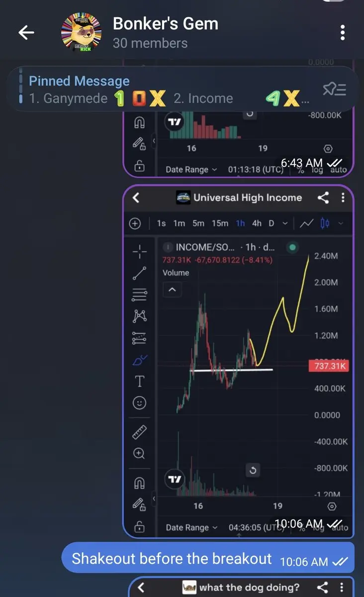The image size is (364, 597).
Task: Select the candlestick chart style icon
Action: 325,223
